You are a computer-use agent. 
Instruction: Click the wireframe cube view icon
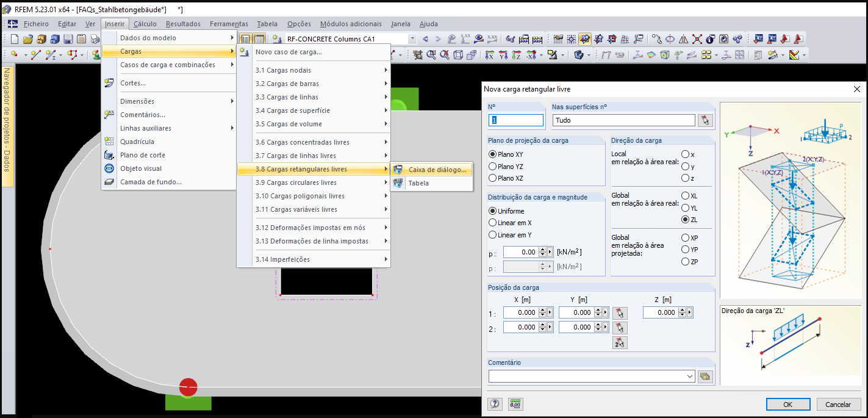click(x=457, y=55)
